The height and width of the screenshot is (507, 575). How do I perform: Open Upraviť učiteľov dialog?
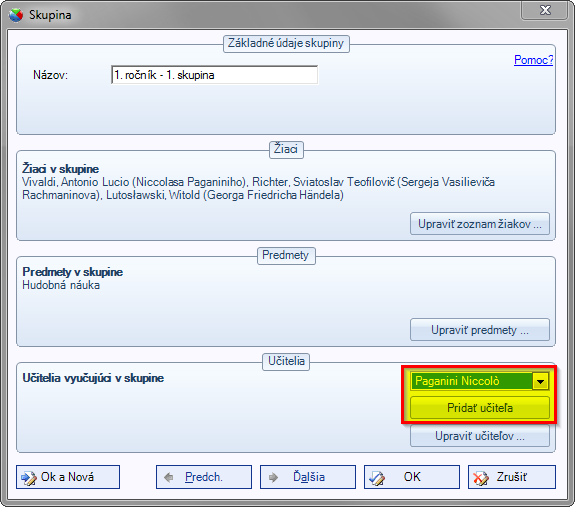tap(480, 436)
